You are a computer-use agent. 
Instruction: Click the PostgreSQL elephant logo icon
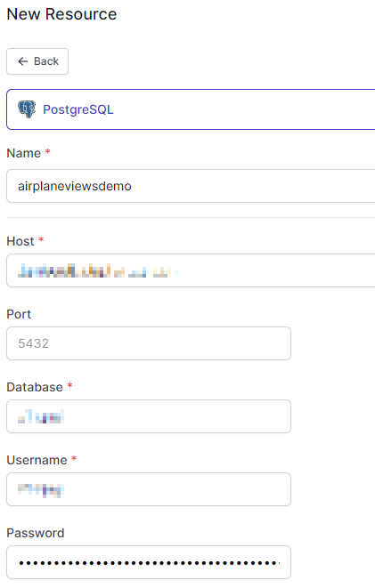pos(27,109)
